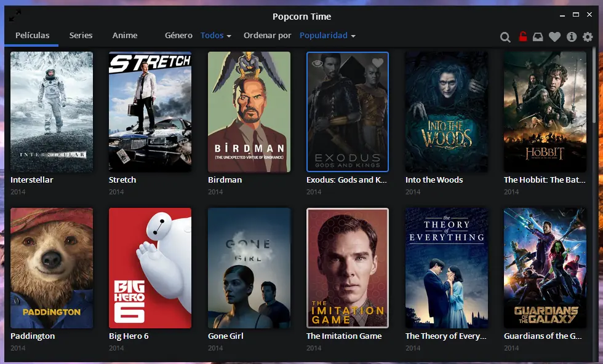Open The Imitation Game poster
This screenshot has width=603, height=364.
[x=348, y=268]
